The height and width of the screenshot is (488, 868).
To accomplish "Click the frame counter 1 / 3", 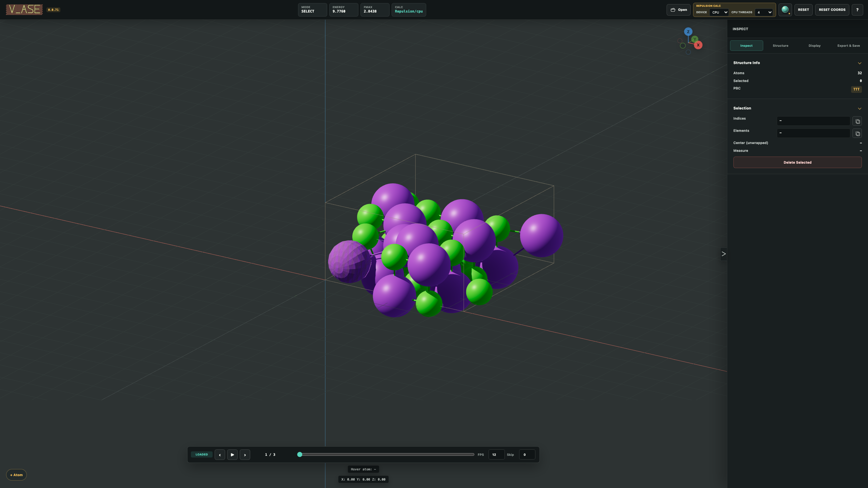I will click(x=270, y=454).
